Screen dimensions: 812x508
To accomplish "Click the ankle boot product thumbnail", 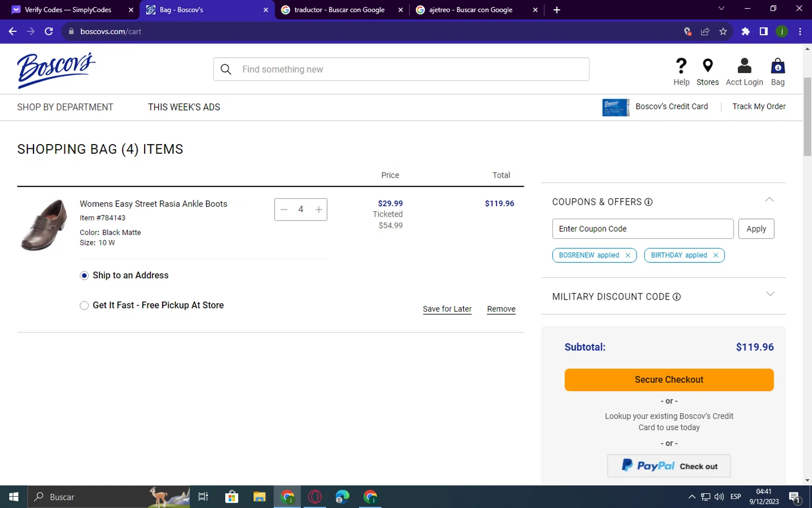I will [x=44, y=225].
